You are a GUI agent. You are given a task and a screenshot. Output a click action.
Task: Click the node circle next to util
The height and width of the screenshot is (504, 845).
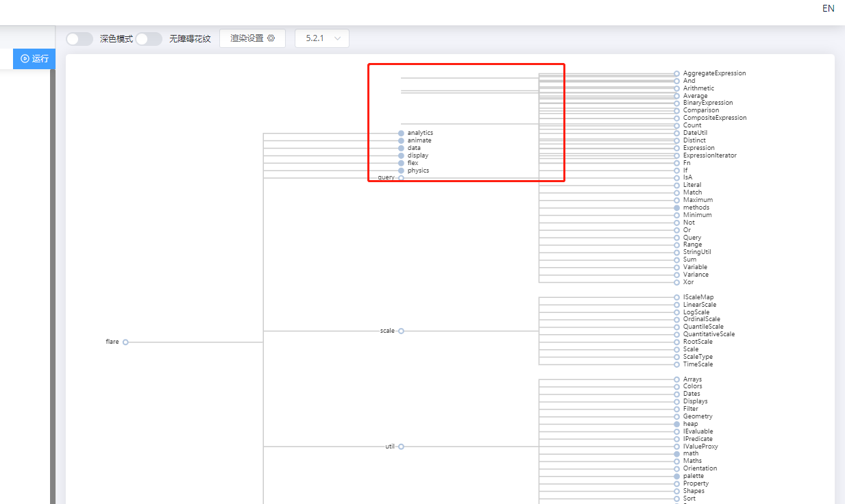[x=401, y=446]
